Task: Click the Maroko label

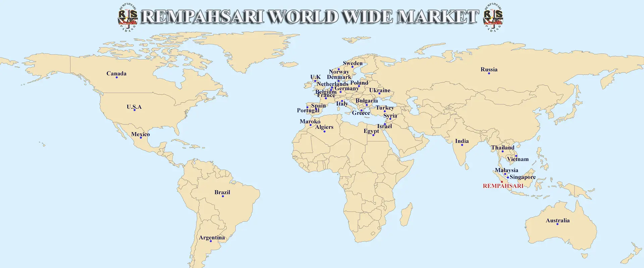Action: 310,121
